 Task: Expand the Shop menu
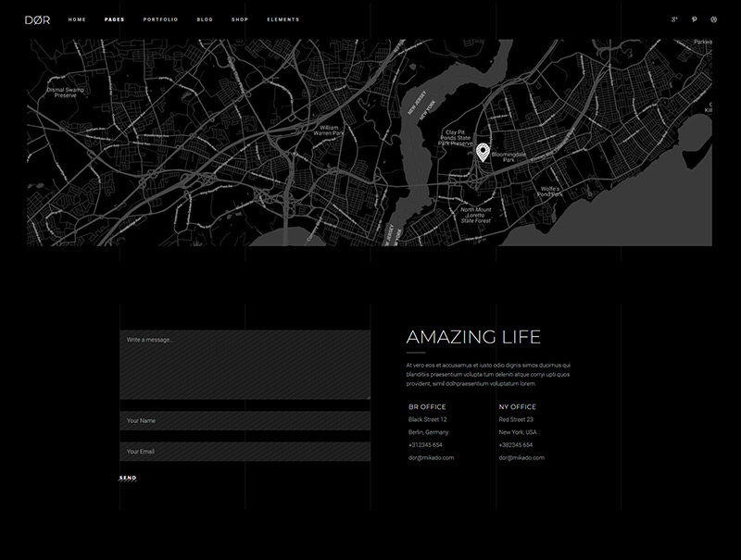[x=240, y=19]
